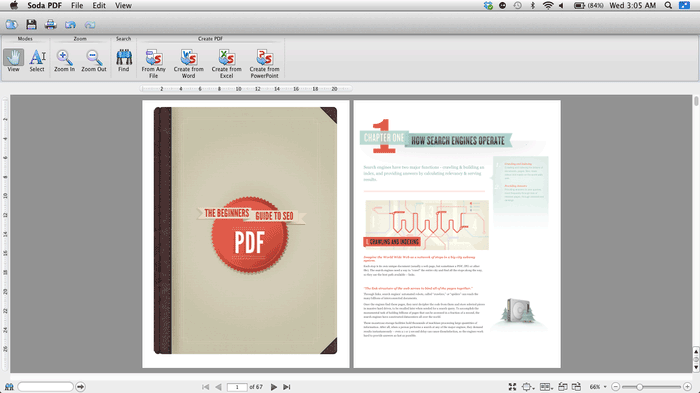Choose Create from PowerPoint
700x393 pixels.
point(264,63)
